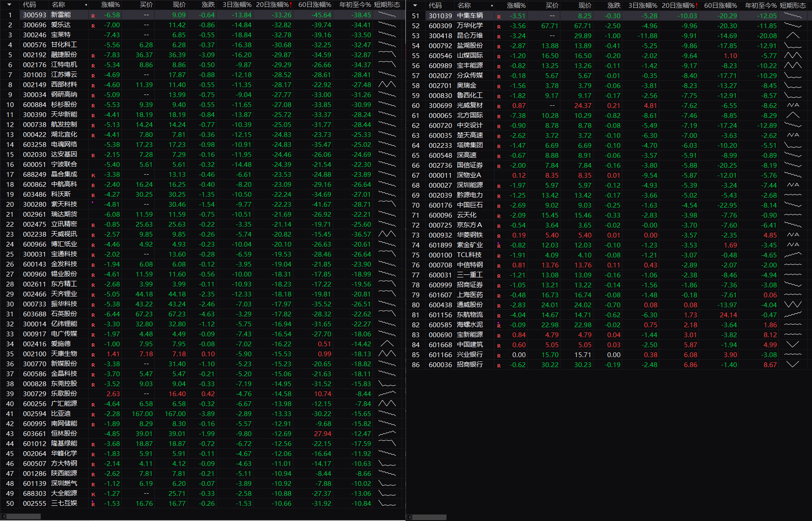Select the 光威复材 stock name
This screenshot has width=812, height=521.
(x=470, y=105)
